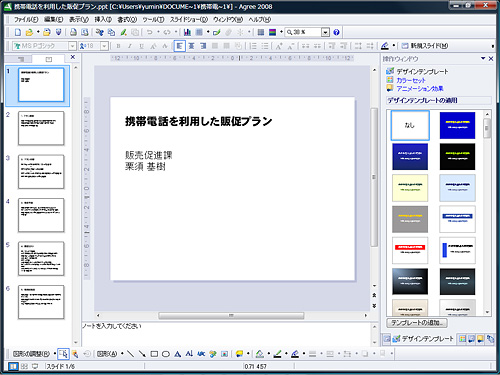The image size is (500, 375).
Task: Apply italic formatting with the I icon
Action: pos(130,46)
